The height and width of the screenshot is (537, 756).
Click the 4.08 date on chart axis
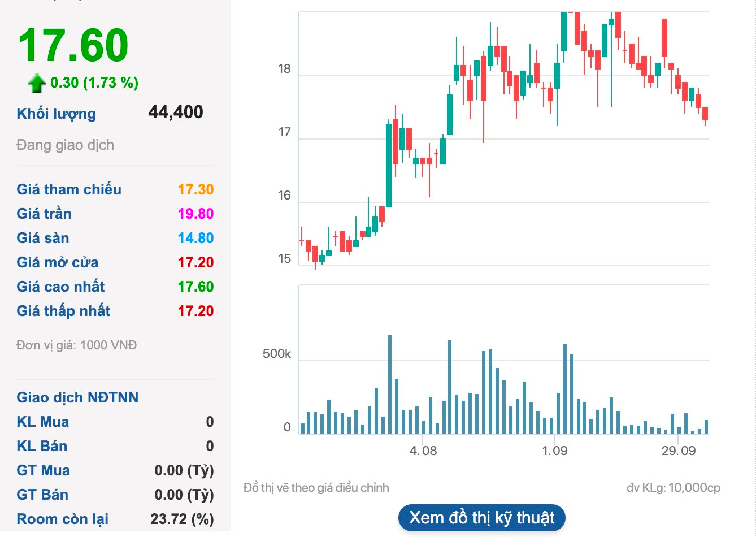point(423,451)
